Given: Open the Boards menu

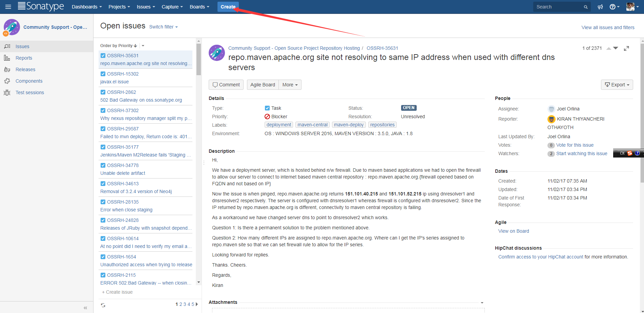Looking at the screenshot, I should click(200, 7).
